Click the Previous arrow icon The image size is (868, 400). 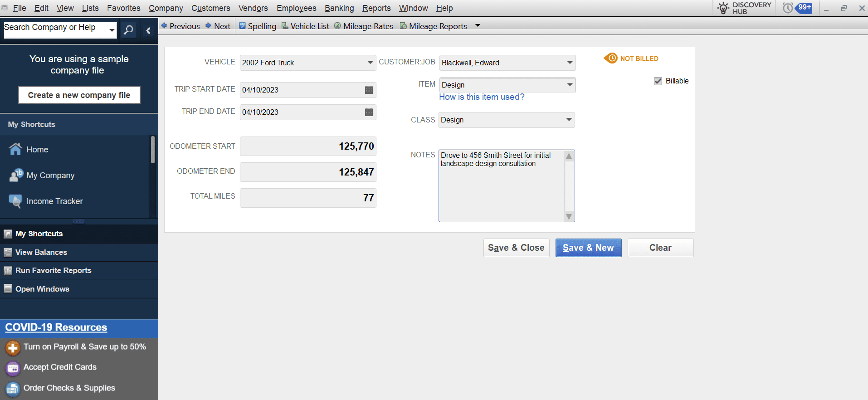pos(164,26)
